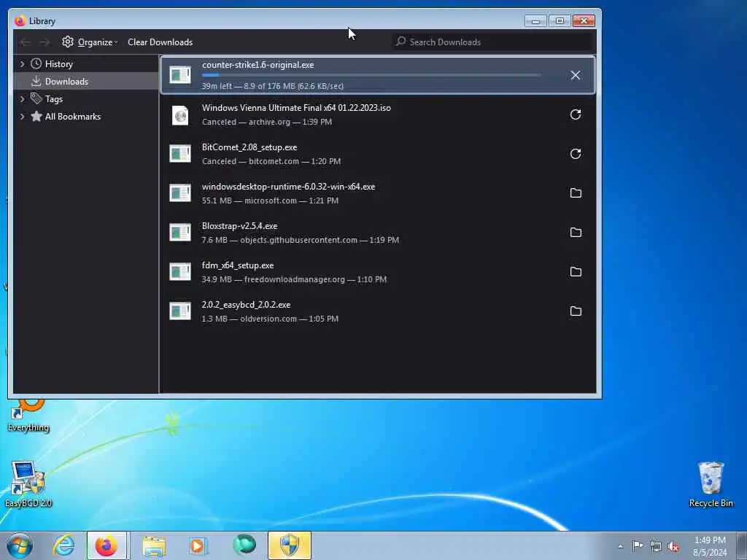The image size is (747, 560).
Task: Open the Recycle Bin on desktop
Action: point(711,484)
